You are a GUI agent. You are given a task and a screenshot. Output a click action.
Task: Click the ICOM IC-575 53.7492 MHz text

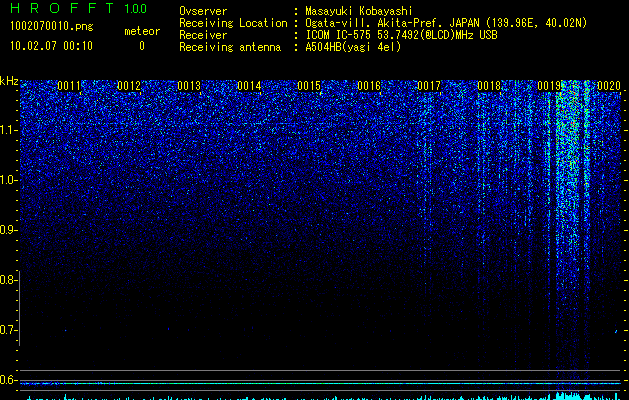[x=401, y=35]
